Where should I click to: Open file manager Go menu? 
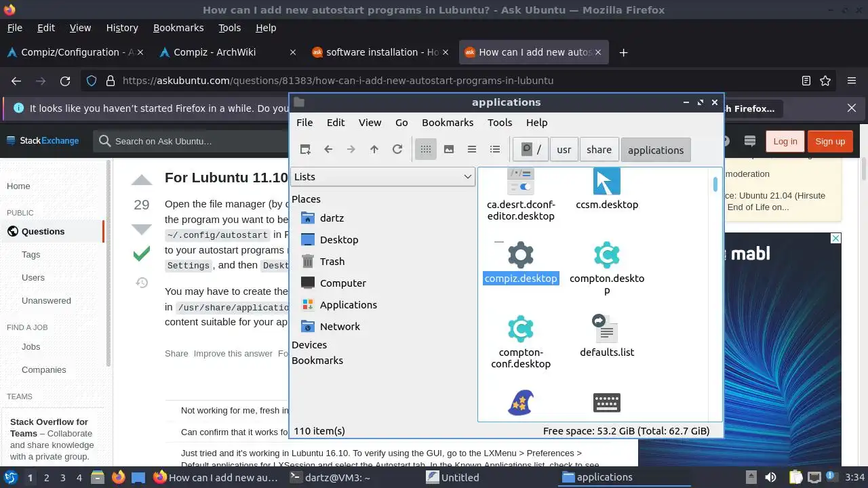click(401, 123)
